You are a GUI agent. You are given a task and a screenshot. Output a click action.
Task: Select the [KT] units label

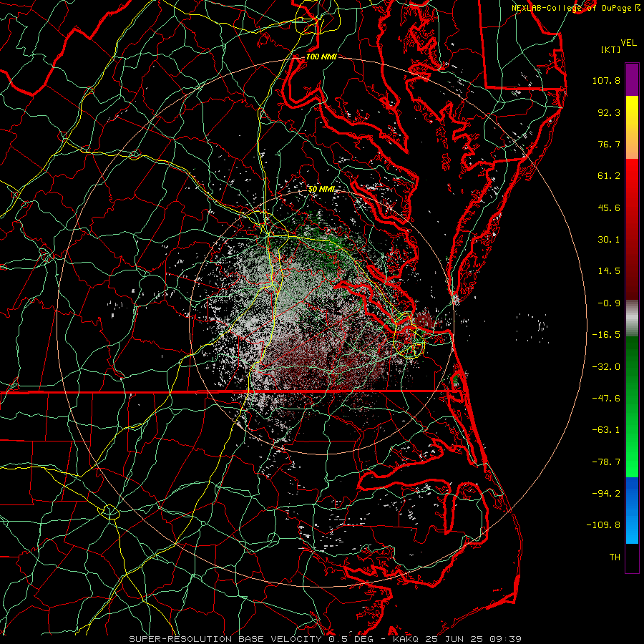point(611,49)
